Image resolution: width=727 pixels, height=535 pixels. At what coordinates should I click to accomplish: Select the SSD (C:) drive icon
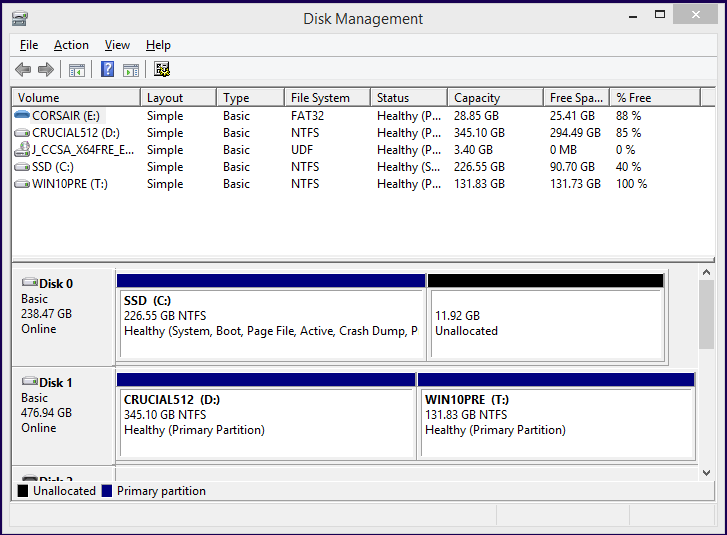tap(22, 167)
